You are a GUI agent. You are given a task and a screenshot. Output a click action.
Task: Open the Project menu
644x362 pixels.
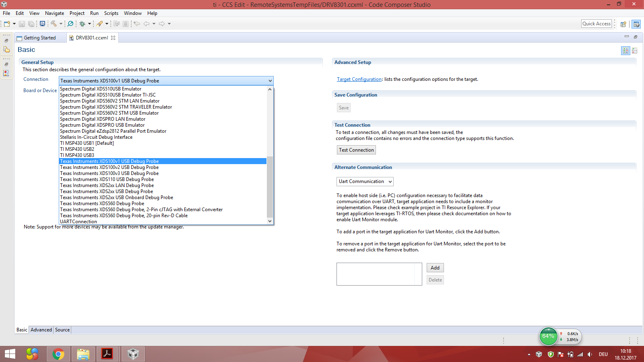tap(77, 13)
